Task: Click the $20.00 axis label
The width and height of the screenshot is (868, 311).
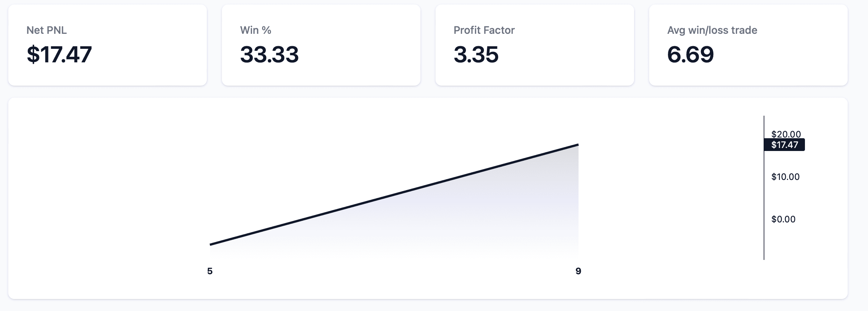Action: coord(786,134)
